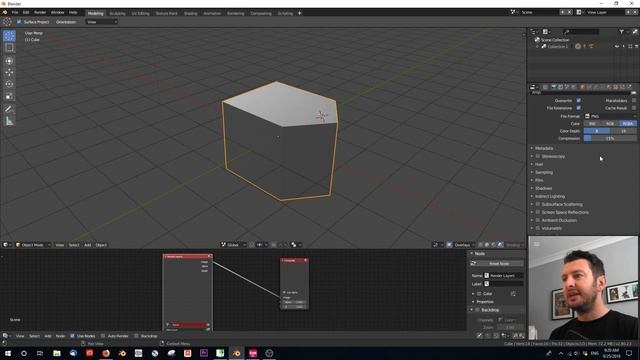Open the Window menu
Viewport: 640px width, 360px height.
tap(58, 13)
